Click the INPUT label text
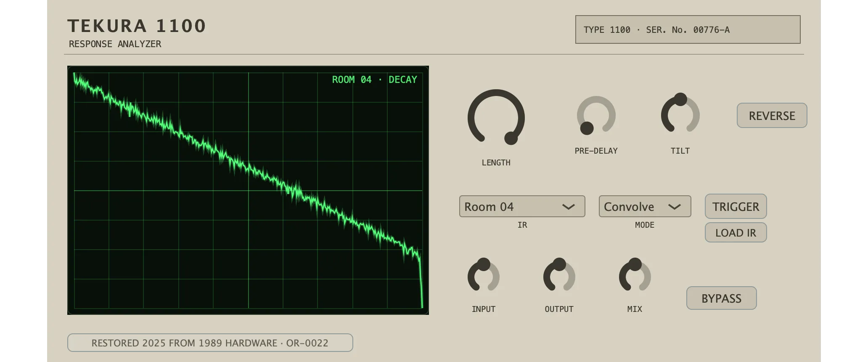Viewport: 868px width, 362px height. 484,309
